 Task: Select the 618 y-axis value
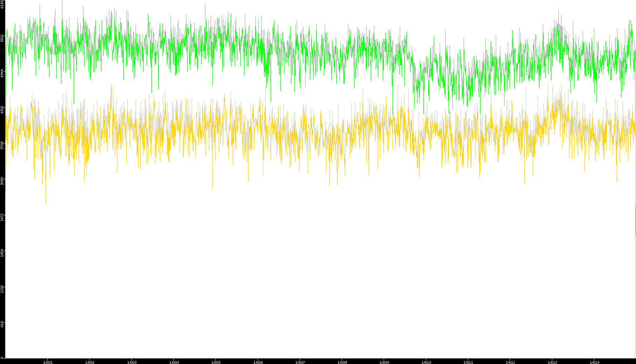(2, 324)
